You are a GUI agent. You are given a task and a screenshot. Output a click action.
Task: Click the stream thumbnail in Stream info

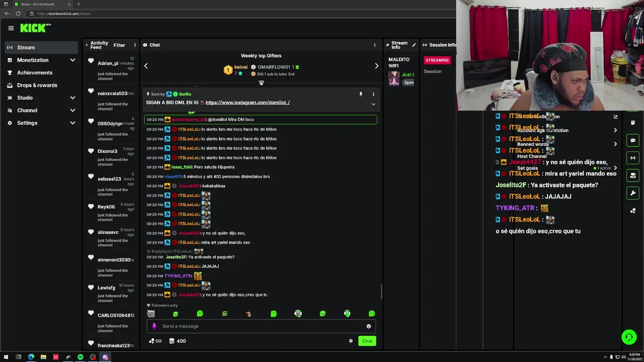coord(394,78)
